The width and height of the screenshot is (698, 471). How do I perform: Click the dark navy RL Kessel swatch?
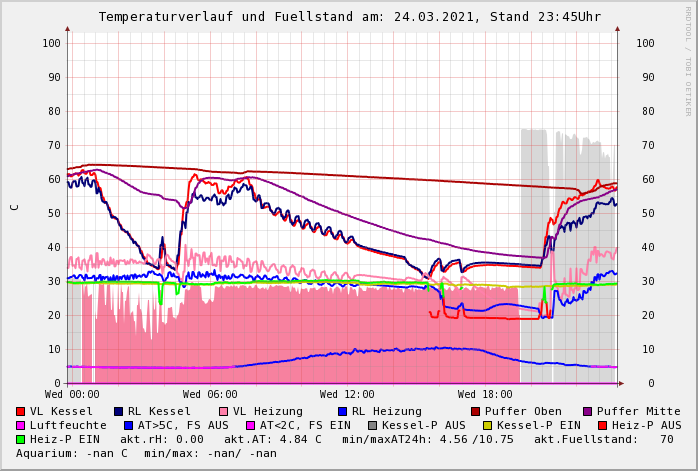coord(119,411)
